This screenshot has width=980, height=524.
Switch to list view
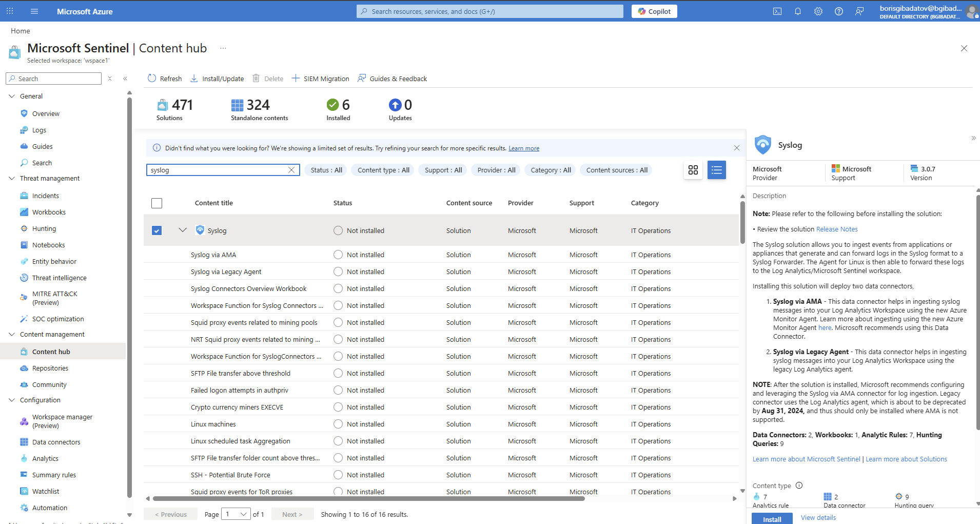717,170
